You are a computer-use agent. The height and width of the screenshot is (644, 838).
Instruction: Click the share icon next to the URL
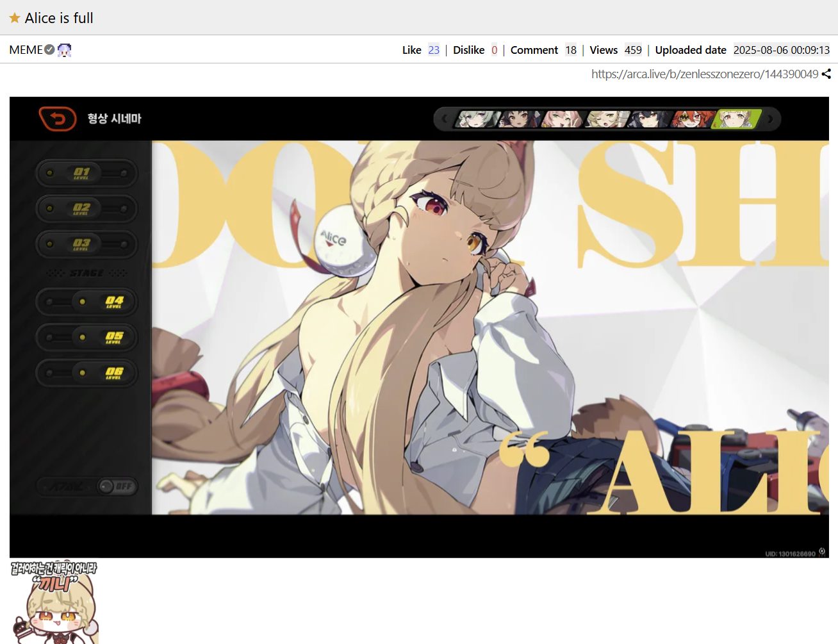[x=826, y=74]
